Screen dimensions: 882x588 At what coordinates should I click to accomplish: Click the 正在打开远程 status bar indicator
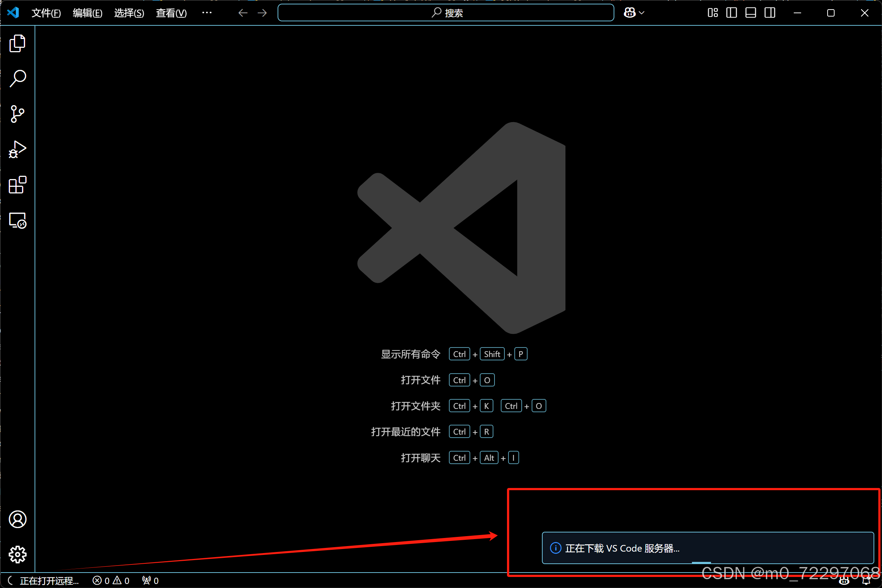point(44,581)
